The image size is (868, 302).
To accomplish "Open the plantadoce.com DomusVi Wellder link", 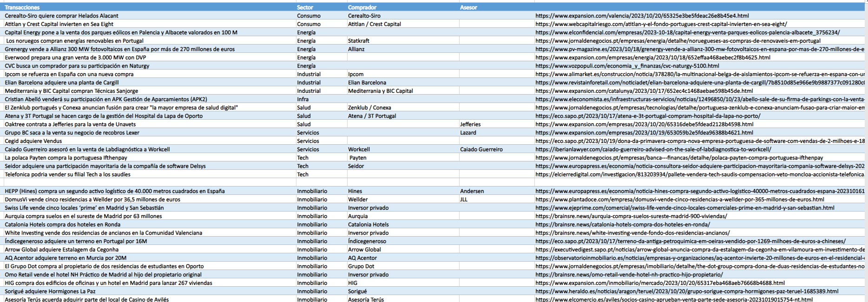I will tap(679, 199).
